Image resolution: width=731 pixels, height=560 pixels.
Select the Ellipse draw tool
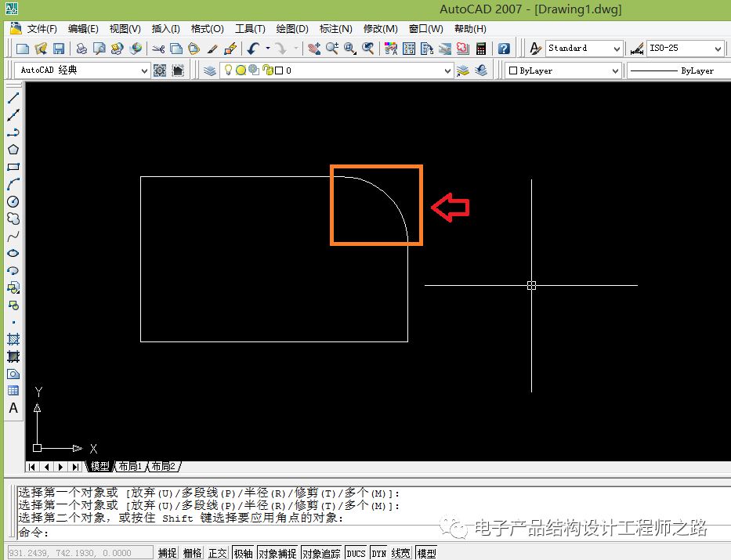[13, 253]
